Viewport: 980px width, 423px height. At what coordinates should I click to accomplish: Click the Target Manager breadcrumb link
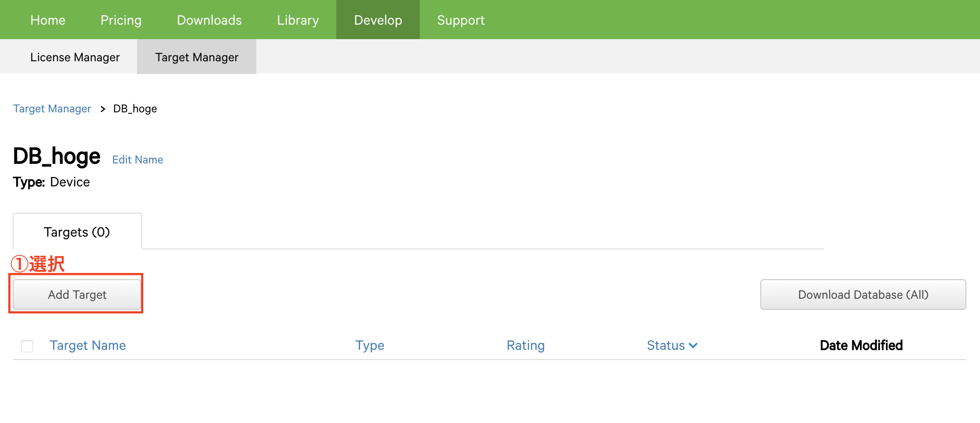click(x=52, y=109)
